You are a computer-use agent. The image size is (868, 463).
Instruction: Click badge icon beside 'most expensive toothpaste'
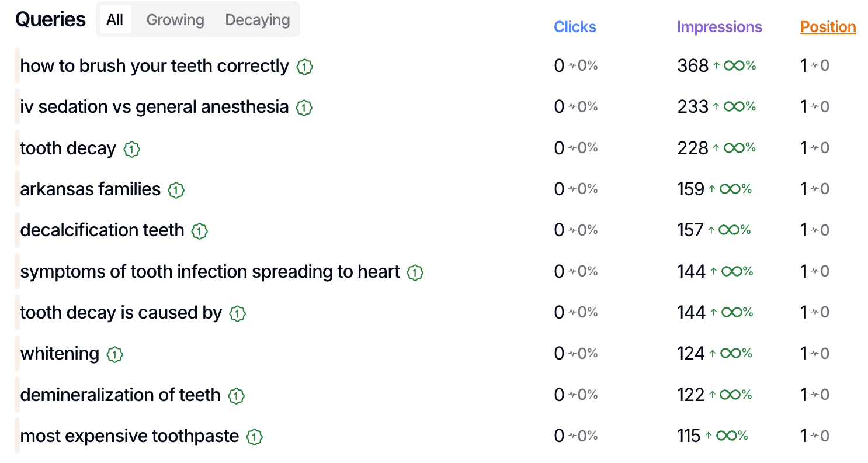254,437
